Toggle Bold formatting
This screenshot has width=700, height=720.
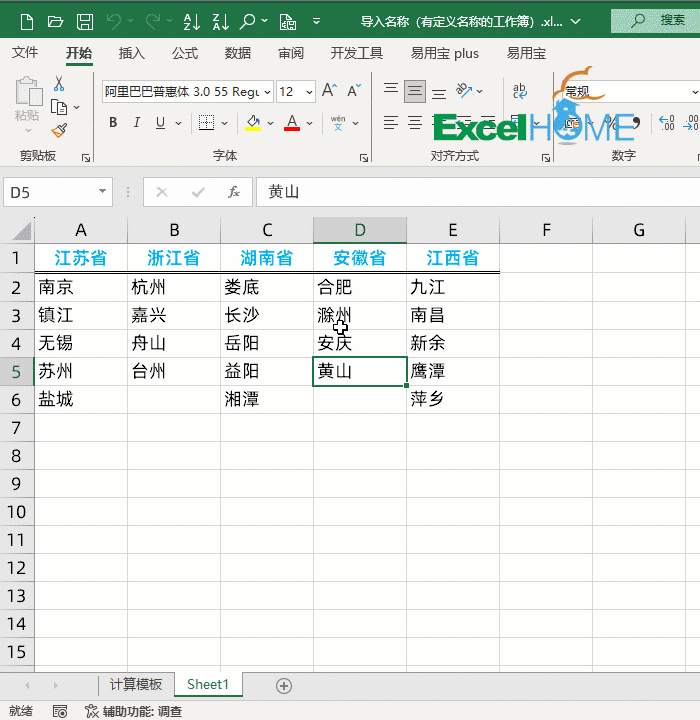point(113,123)
